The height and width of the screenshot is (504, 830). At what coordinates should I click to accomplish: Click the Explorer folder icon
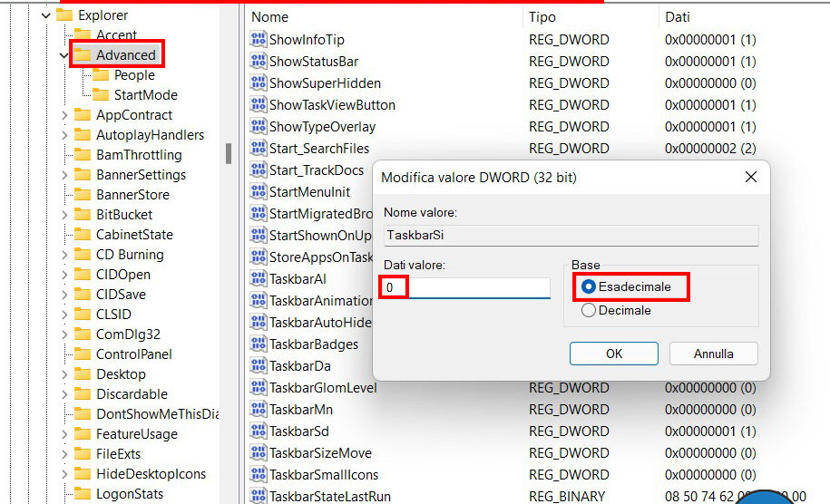click(64, 15)
